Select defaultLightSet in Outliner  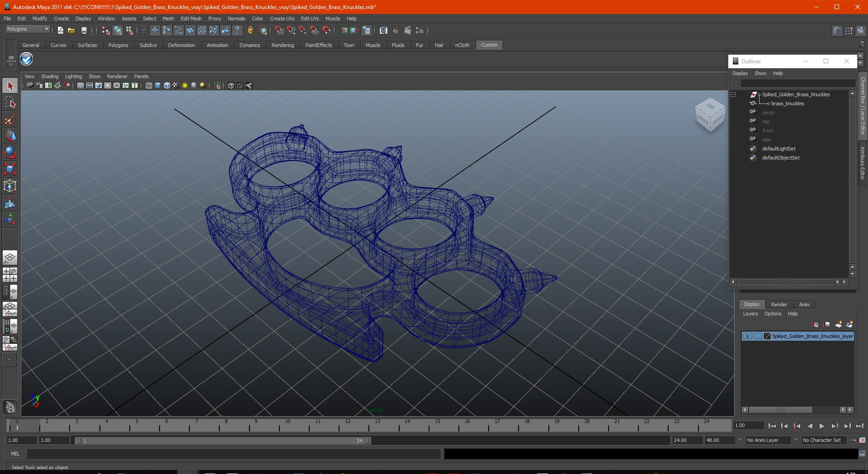778,149
